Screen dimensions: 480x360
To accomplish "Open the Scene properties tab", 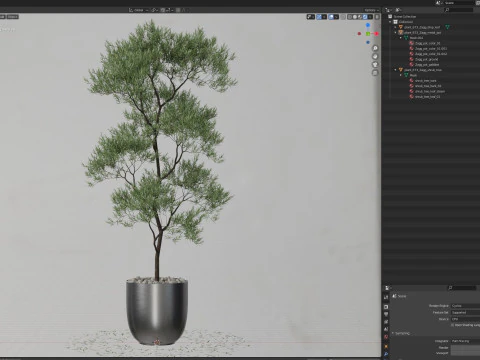I will pyautogui.click(x=386, y=330).
